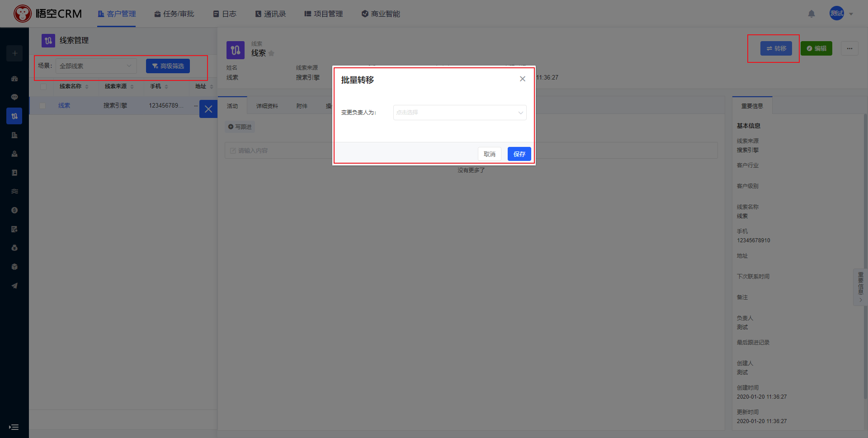868x438 pixels.
Task: Open notifications bell icon
Action: point(811,14)
